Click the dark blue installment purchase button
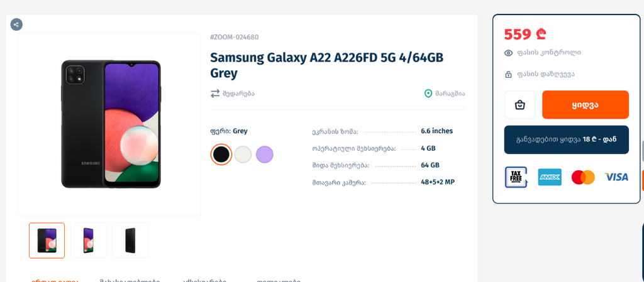 [566, 139]
